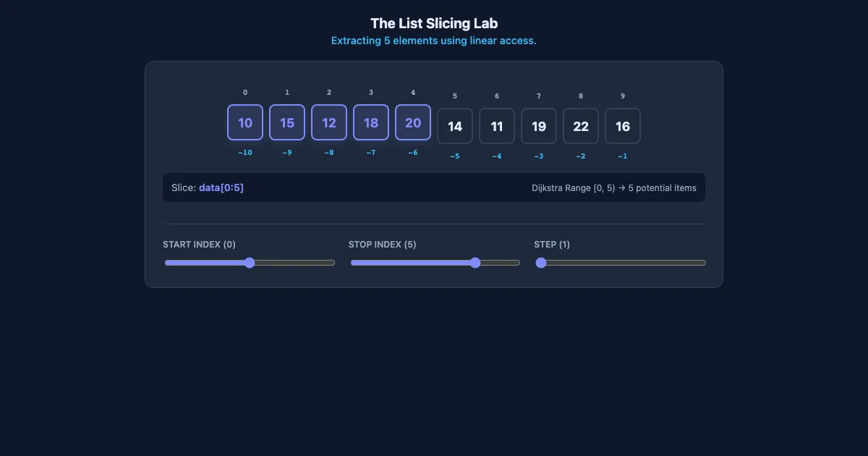868x456 pixels.
Task: Click the Extracting 5 elements subtitle
Action: (x=434, y=41)
